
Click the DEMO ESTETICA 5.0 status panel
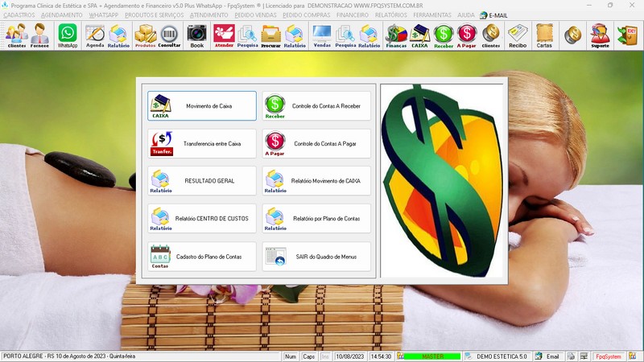pyautogui.click(x=498, y=356)
